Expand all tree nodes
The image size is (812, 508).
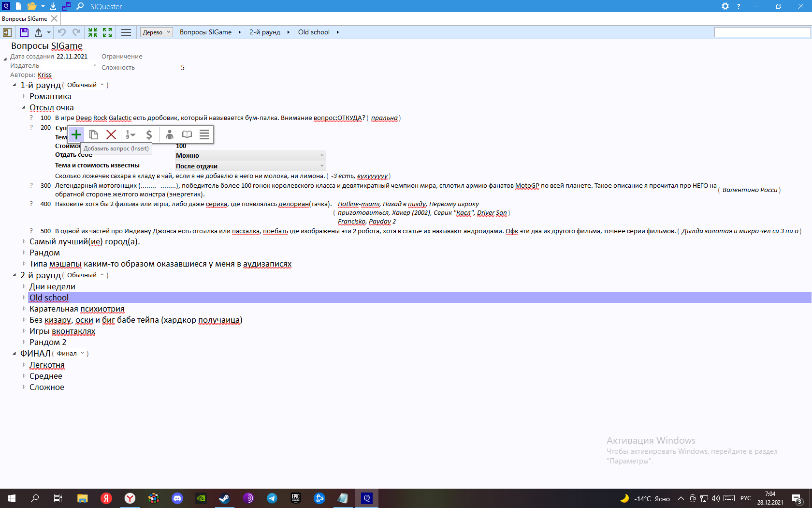click(107, 32)
